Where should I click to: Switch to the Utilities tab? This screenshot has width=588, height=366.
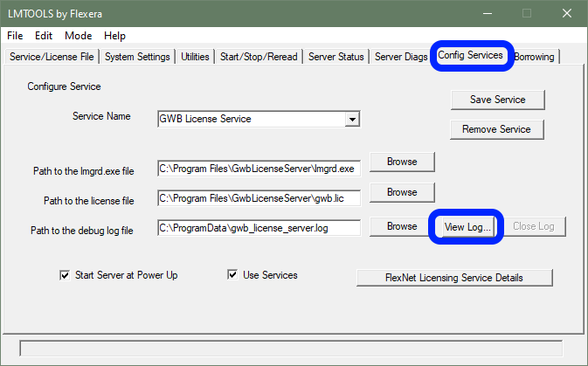pos(195,57)
